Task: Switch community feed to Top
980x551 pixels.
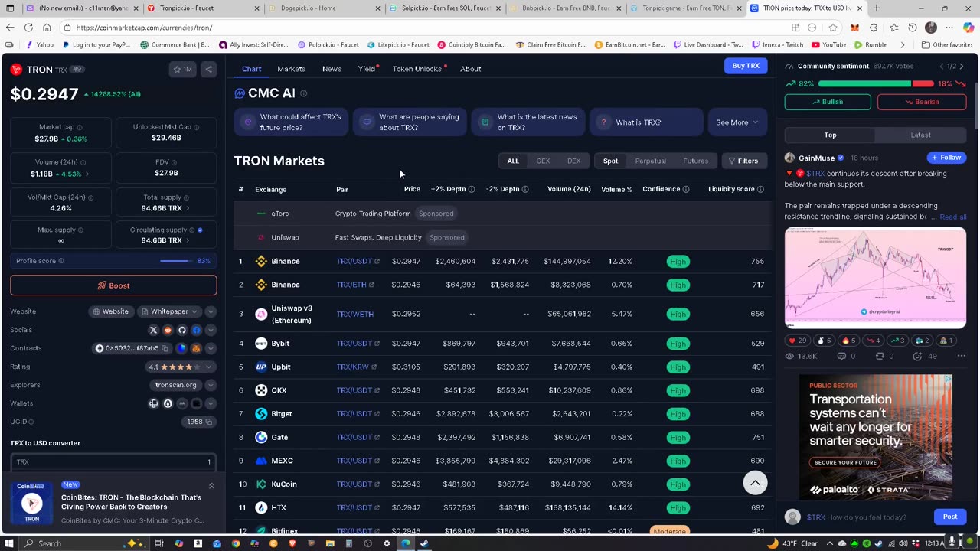Action: coord(830,135)
